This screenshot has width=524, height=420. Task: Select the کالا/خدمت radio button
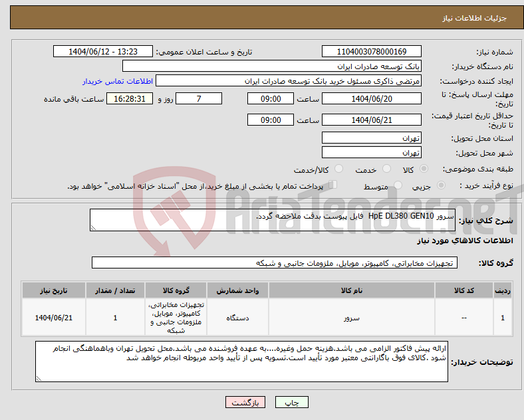[x=338, y=169]
